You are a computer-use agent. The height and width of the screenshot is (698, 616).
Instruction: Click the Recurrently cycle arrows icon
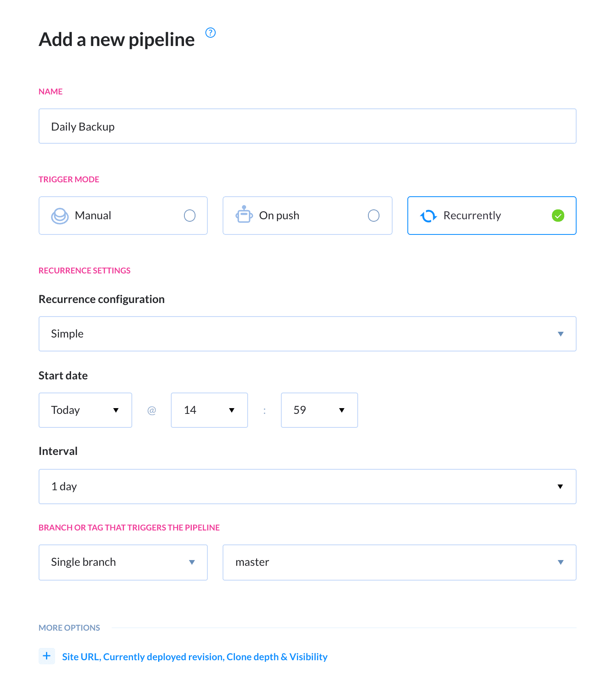[x=428, y=216]
